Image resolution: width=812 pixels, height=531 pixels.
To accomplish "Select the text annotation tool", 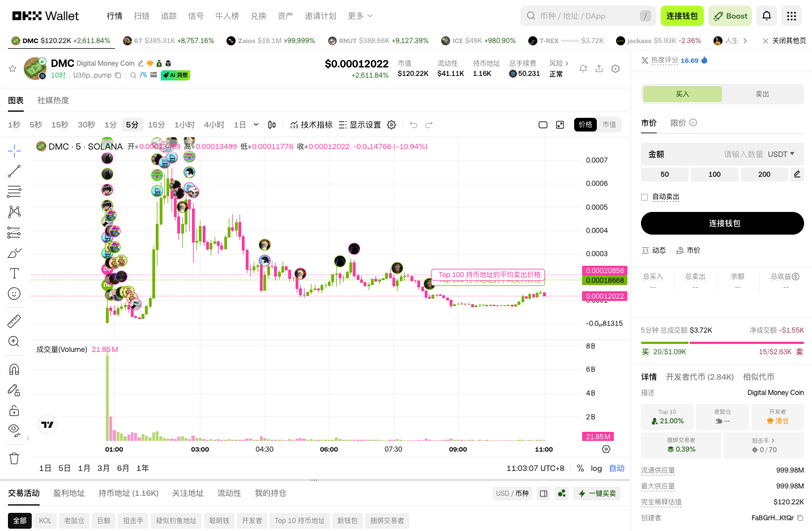I will pos(14,273).
